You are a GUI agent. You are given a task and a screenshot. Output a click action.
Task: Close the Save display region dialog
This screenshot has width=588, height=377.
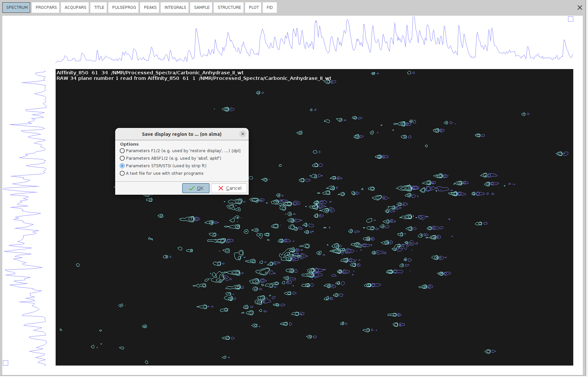(x=242, y=134)
